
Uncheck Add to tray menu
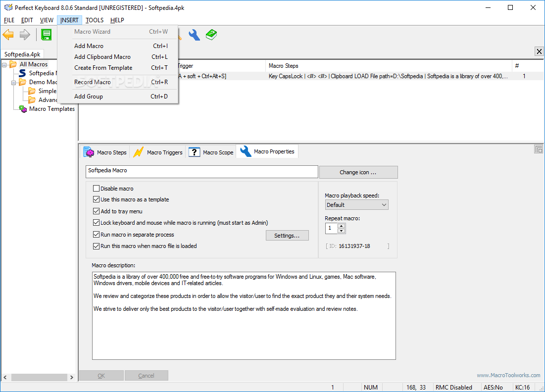click(97, 211)
